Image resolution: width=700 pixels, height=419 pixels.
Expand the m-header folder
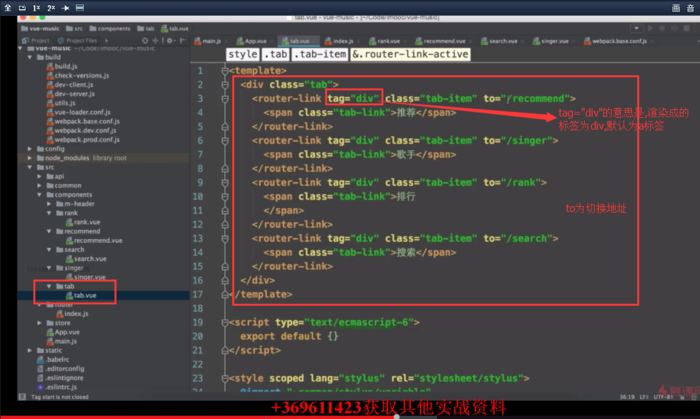click(49, 203)
